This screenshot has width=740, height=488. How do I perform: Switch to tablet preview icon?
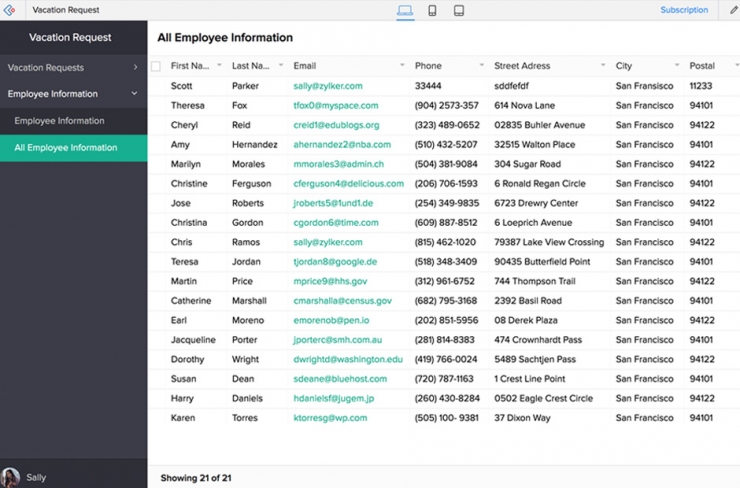tap(459, 10)
